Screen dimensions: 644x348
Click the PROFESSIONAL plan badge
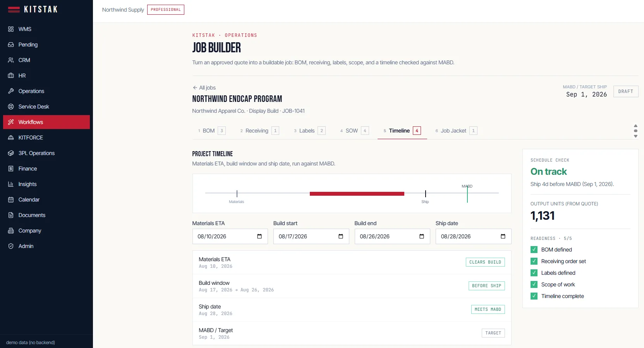point(166,10)
